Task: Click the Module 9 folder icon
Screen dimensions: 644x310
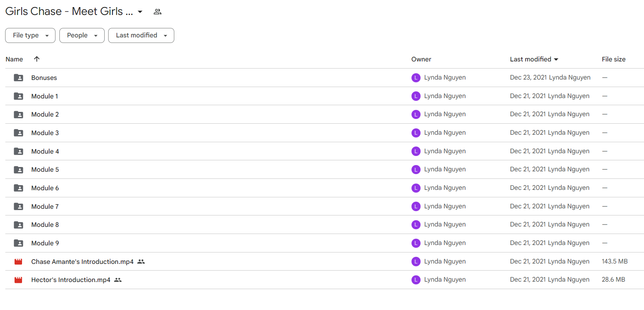Action: point(18,243)
